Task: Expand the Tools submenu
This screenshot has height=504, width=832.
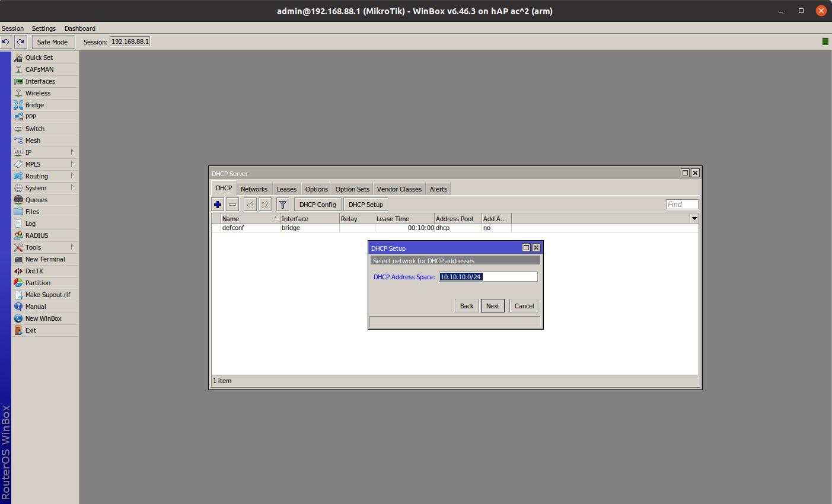Action: pos(45,247)
